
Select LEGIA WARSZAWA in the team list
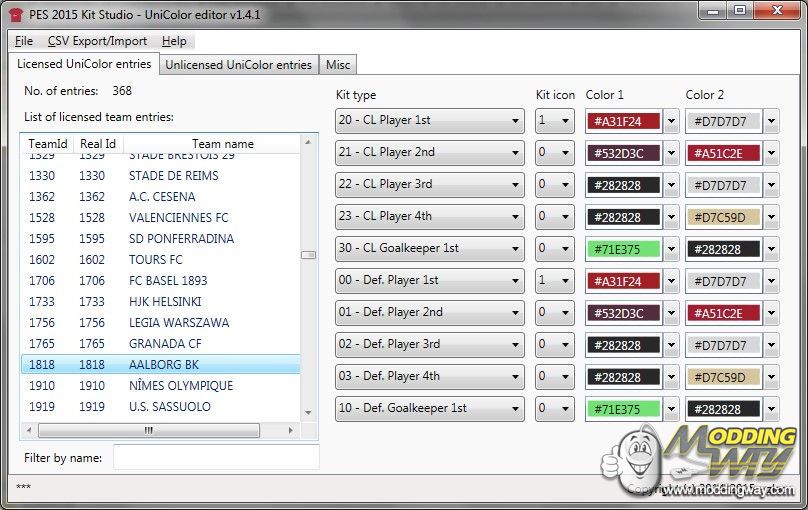coord(178,323)
